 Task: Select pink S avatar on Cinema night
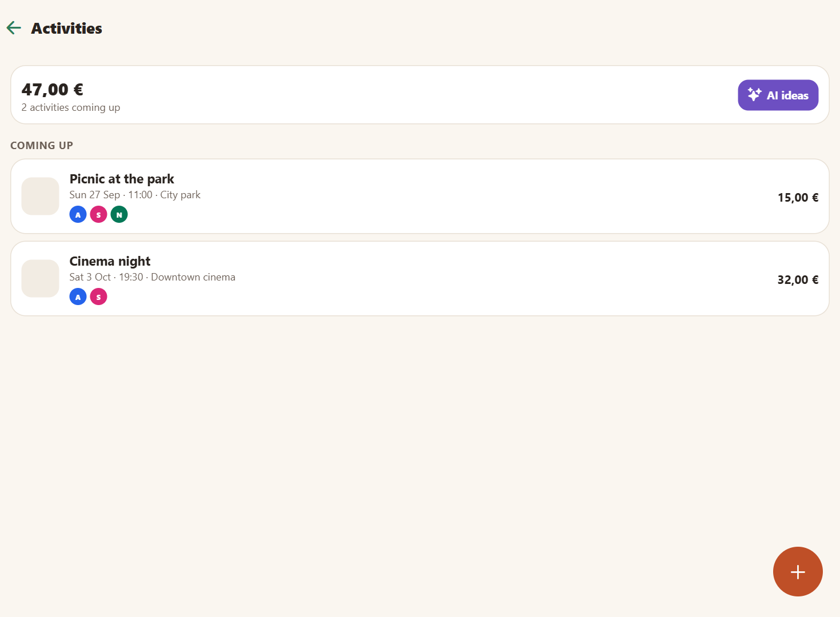click(x=98, y=297)
